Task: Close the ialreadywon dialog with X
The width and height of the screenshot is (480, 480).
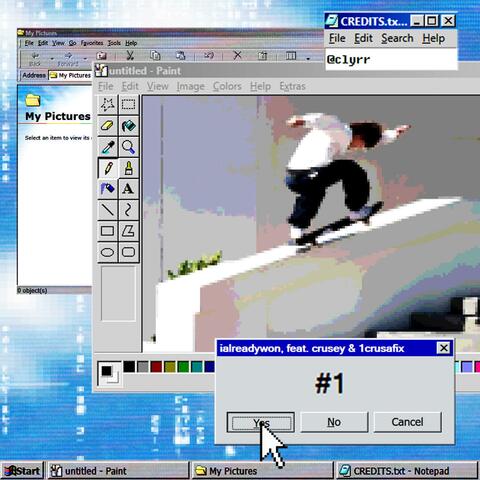Action: (x=443, y=348)
